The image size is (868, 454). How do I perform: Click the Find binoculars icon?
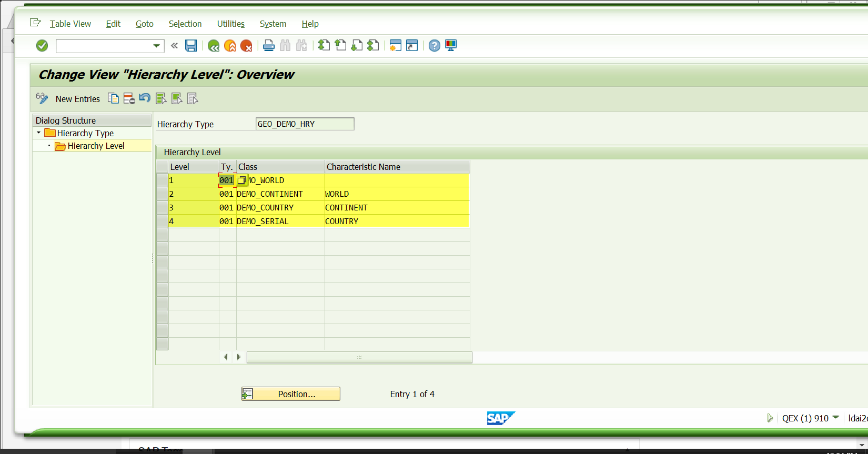285,46
